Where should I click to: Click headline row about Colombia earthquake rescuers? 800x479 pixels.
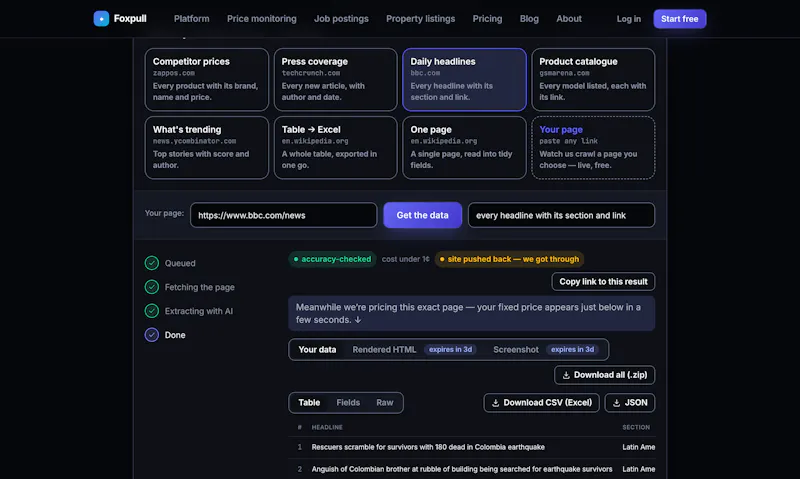(471, 447)
